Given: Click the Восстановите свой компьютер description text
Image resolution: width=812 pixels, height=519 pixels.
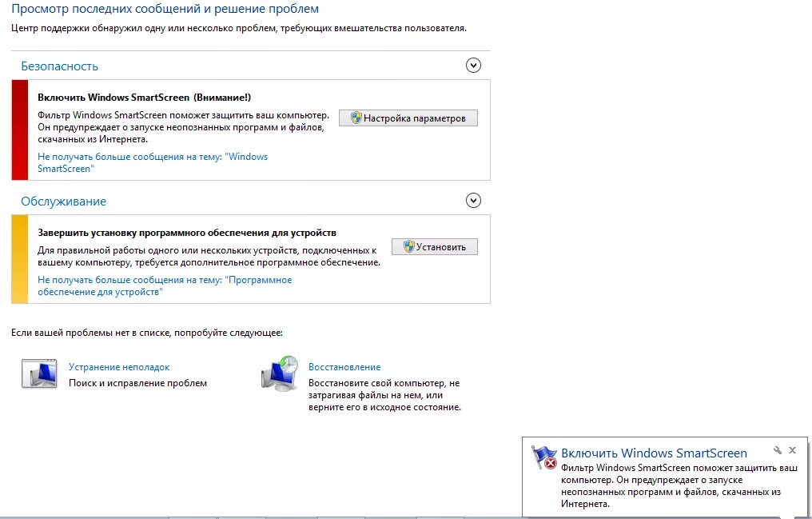Looking at the screenshot, I should pos(384,395).
